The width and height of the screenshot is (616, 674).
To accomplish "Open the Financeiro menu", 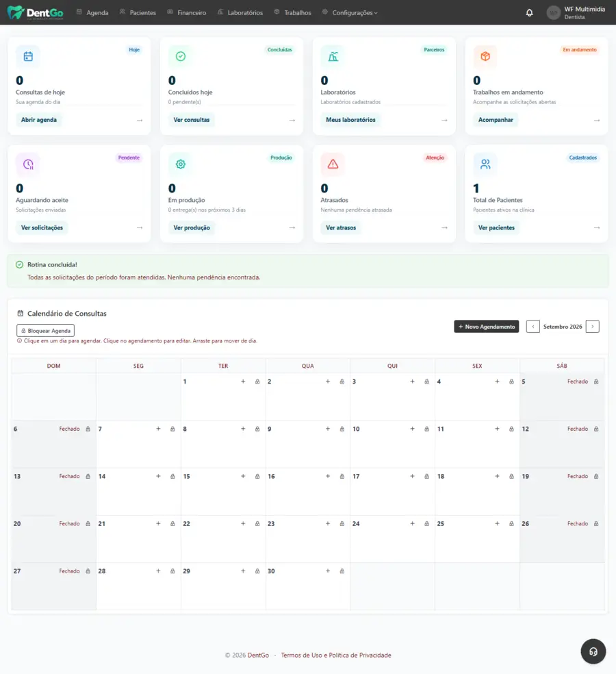I will coord(186,12).
